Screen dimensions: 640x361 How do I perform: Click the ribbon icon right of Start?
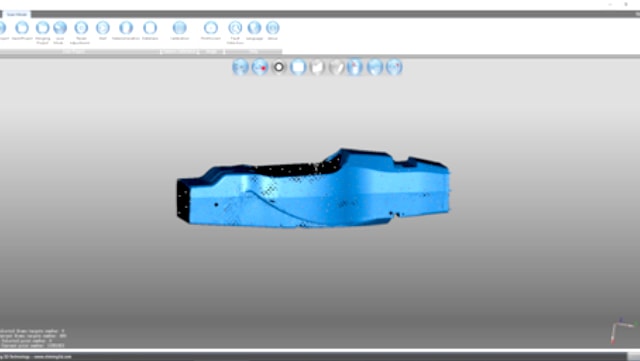126,28
